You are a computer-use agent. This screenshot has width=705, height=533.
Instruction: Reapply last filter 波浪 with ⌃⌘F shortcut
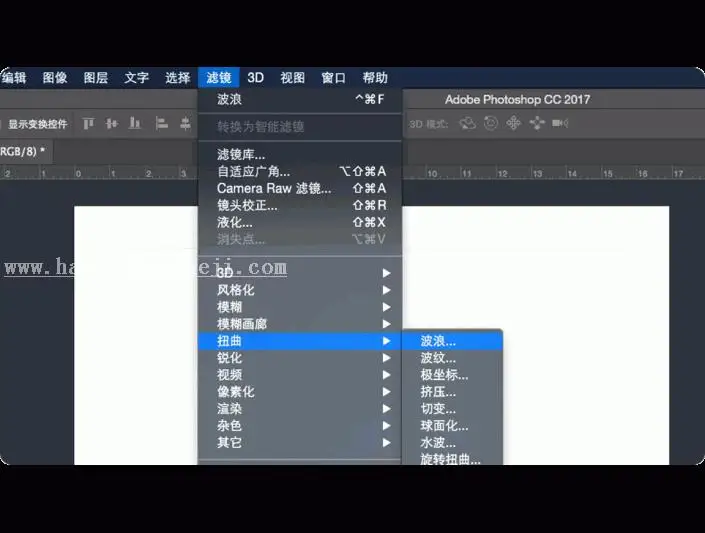[x=300, y=99]
